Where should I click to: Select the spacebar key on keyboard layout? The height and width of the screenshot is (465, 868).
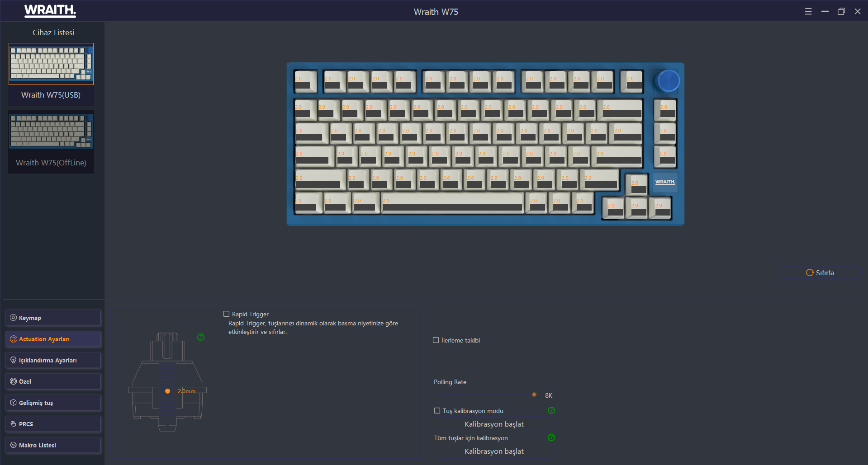(452, 202)
